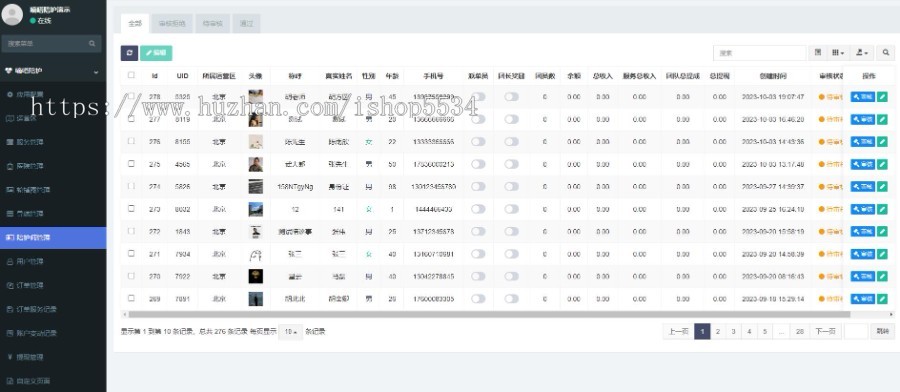This screenshot has height=392, width=900.
Task: Click the green edit pencil icon for row 272
Action: [x=882, y=231]
